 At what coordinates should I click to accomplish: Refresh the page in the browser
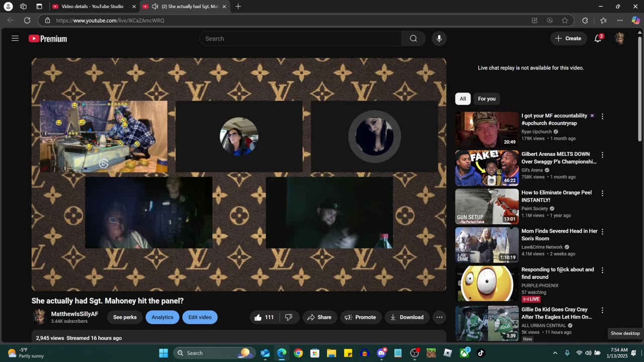tap(27, 21)
